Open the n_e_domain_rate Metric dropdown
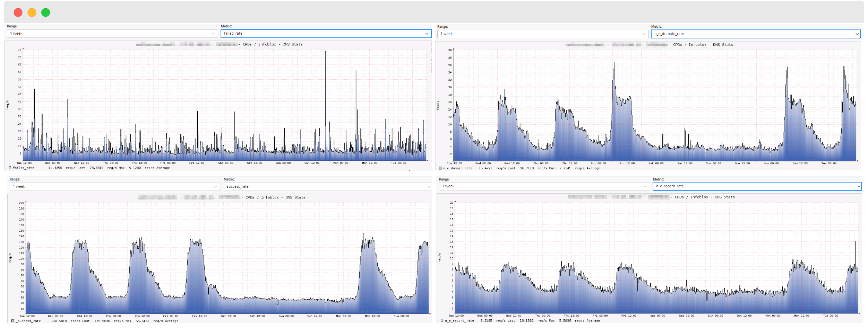The width and height of the screenshot is (868, 328). tap(756, 34)
